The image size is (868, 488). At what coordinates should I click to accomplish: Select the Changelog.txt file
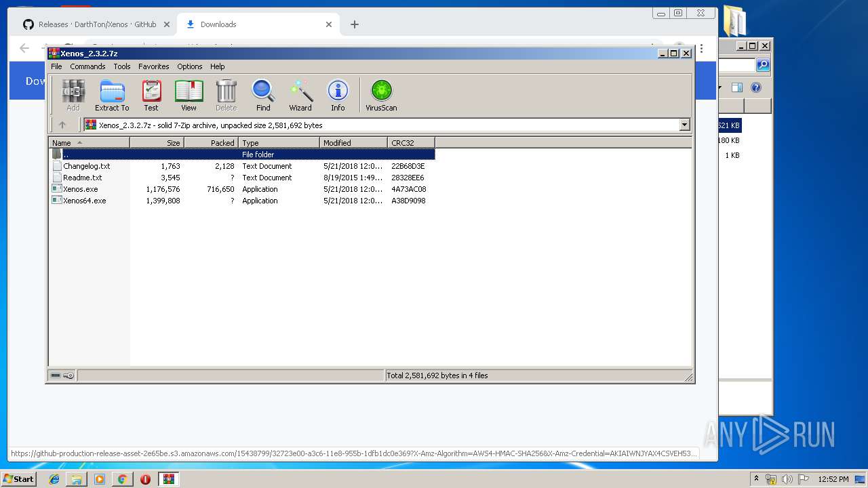81,166
